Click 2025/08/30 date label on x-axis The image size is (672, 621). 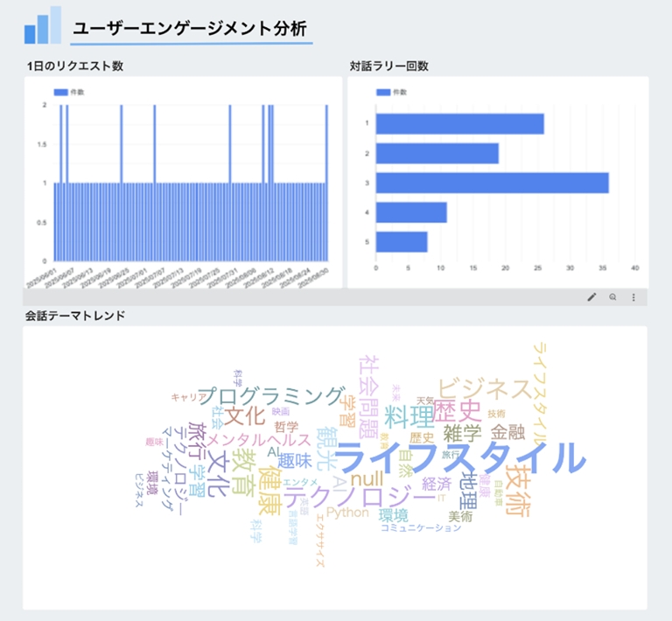314,278
